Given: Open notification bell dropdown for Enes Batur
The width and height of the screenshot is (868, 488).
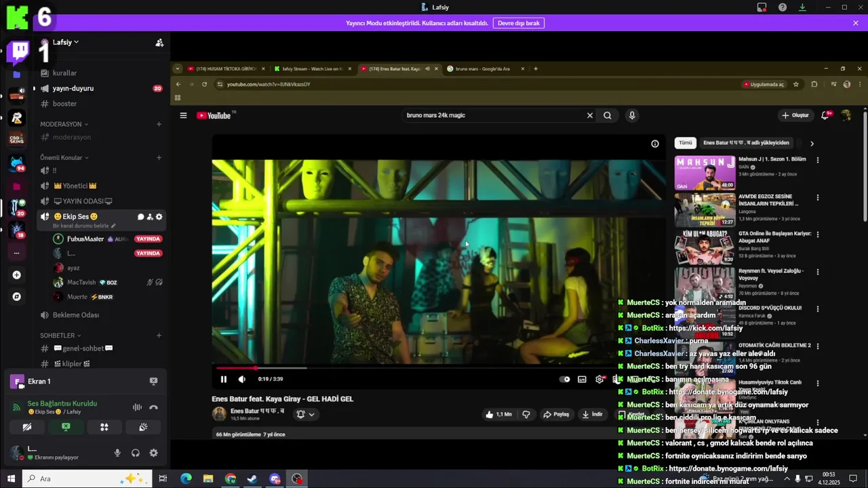Looking at the screenshot, I should click(305, 414).
